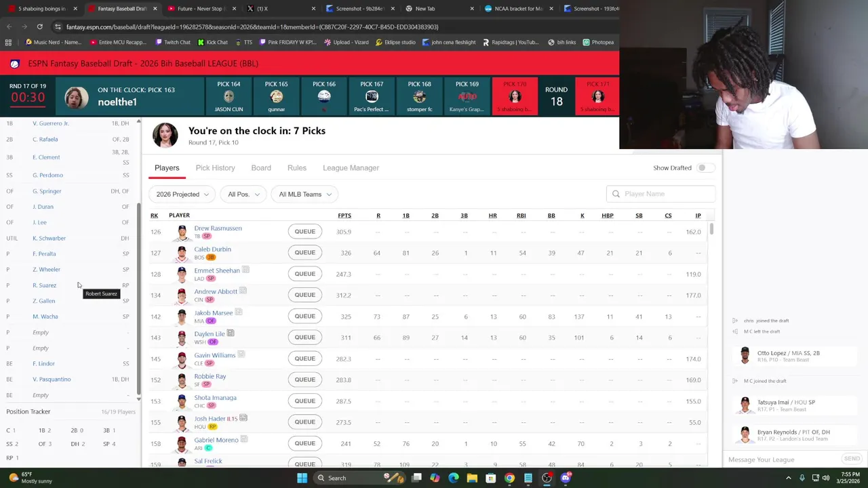Open Microsoft Store from the taskbar
The height and width of the screenshot is (488, 868).
click(x=490, y=478)
